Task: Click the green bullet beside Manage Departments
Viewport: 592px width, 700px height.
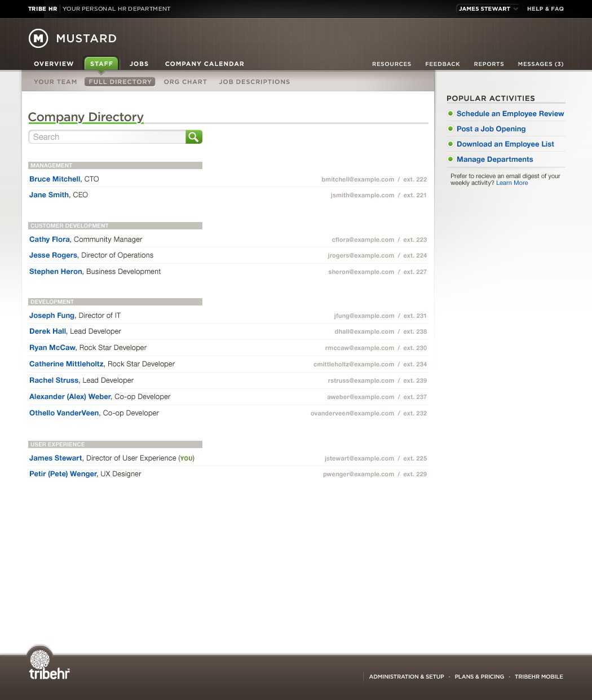Action: pos(450,160)
